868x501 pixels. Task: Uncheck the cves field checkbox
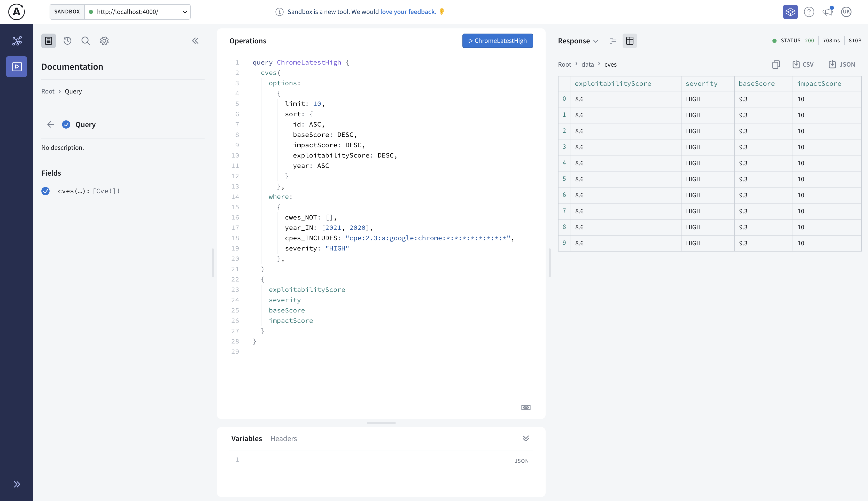tap(45, 191)
